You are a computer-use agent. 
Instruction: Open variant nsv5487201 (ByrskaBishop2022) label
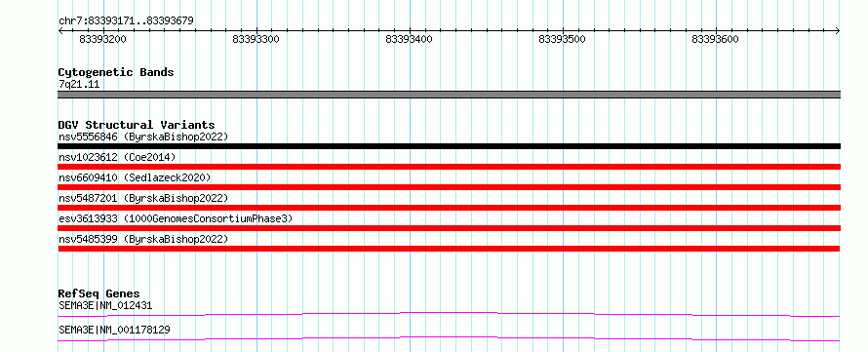tap(143, 198)
